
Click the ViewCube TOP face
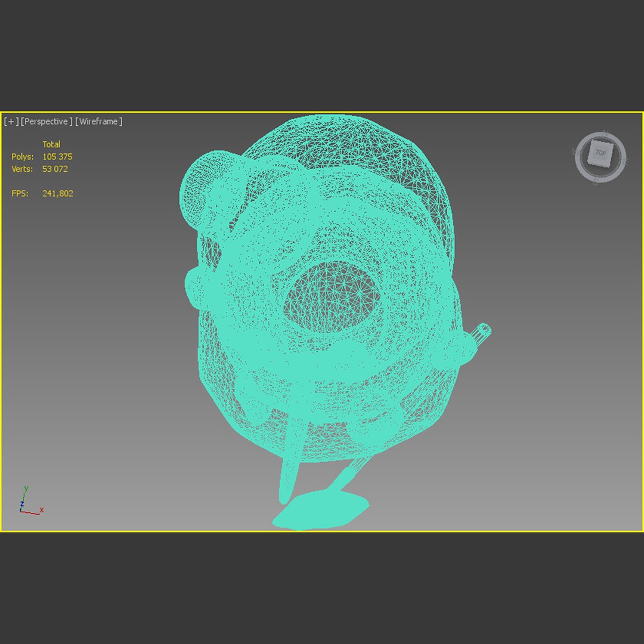[x=600, y=153]
